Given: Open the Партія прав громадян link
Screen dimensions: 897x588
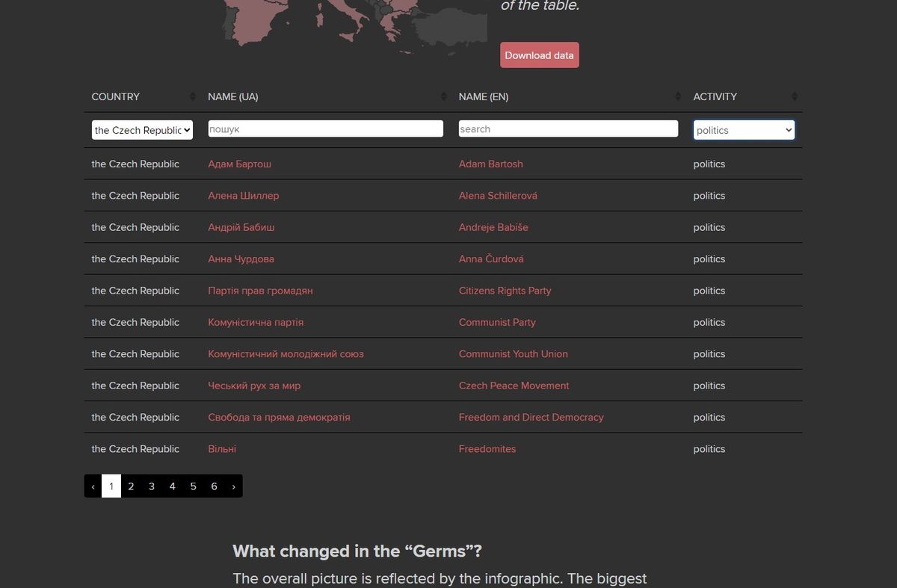Looking at the screenshot, I should point(260,291).
